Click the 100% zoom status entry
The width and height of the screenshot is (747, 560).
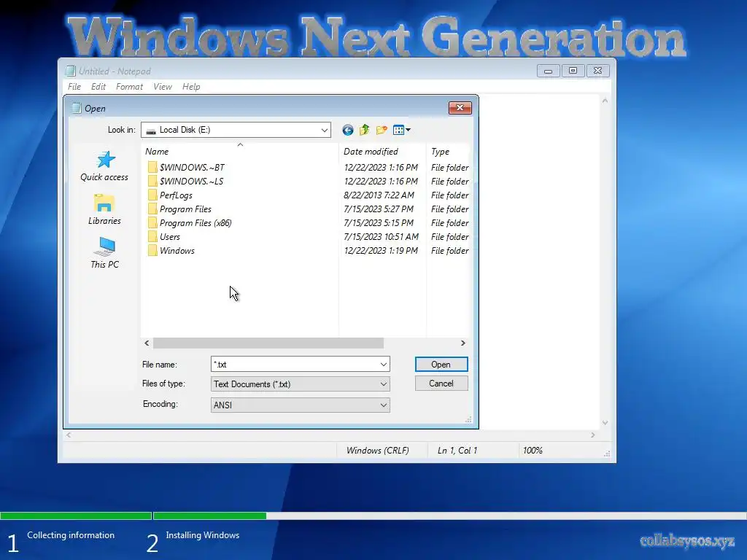[x=533, y=451]
